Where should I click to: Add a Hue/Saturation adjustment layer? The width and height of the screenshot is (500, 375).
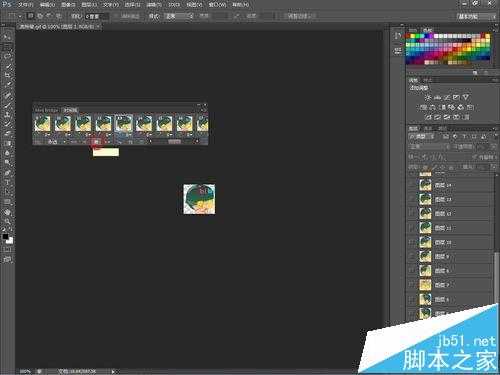pyautogui.click(x=424, y=107)
